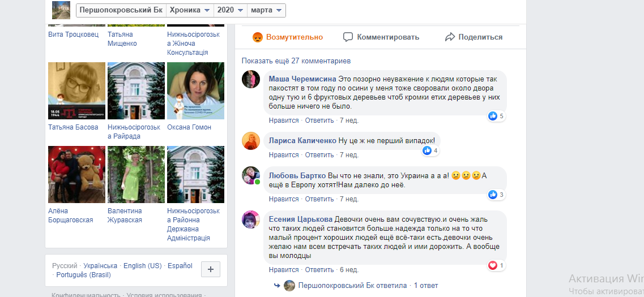The height and width of the screenshot is (297, 644).
Task: Click Ответить under Есения Царькова comment
Action: (319, 270)
